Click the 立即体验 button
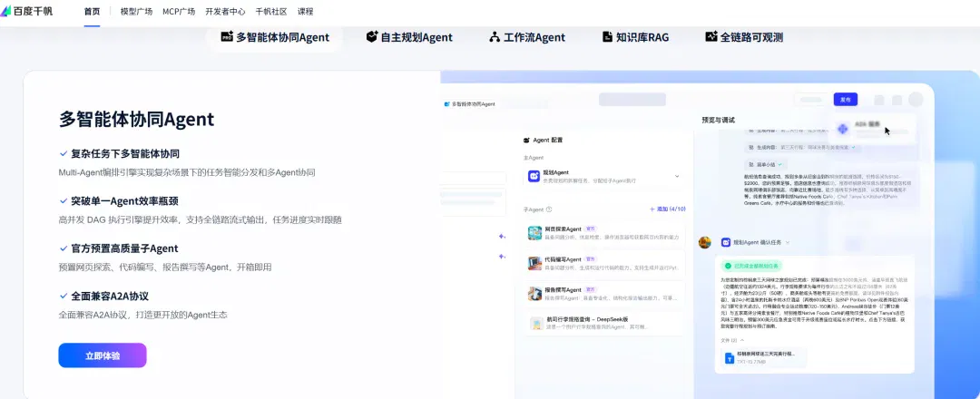Viewport: 980px width, 399px height. pos(103,355)
